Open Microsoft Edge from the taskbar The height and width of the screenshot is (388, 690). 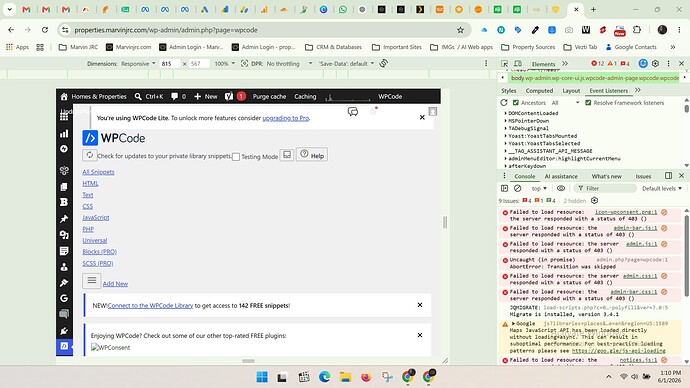click(325, 377)
